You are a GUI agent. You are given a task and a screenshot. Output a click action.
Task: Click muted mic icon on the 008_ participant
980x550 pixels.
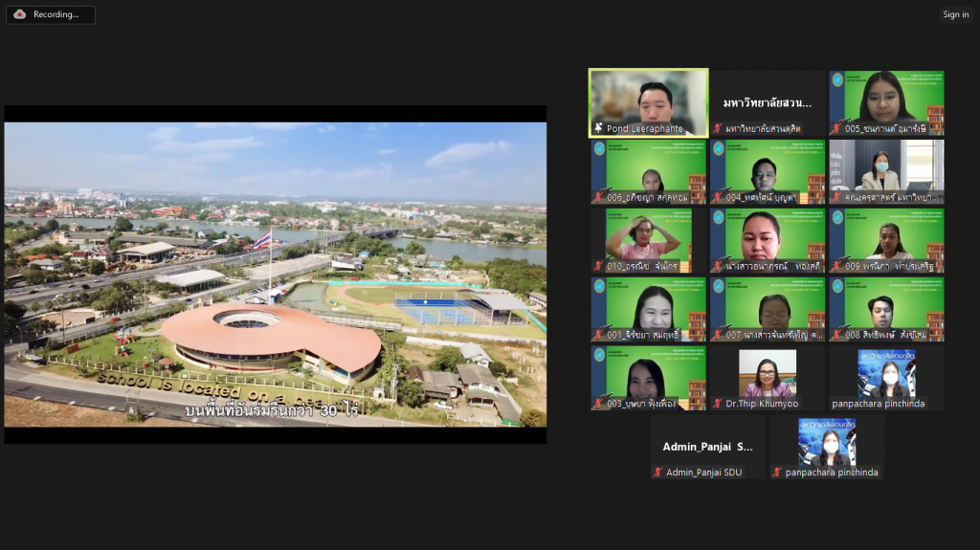(x=836, y=335)
